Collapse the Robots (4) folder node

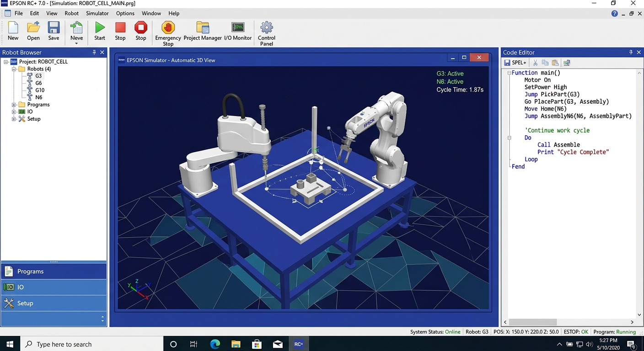click(x=14, y=69)
